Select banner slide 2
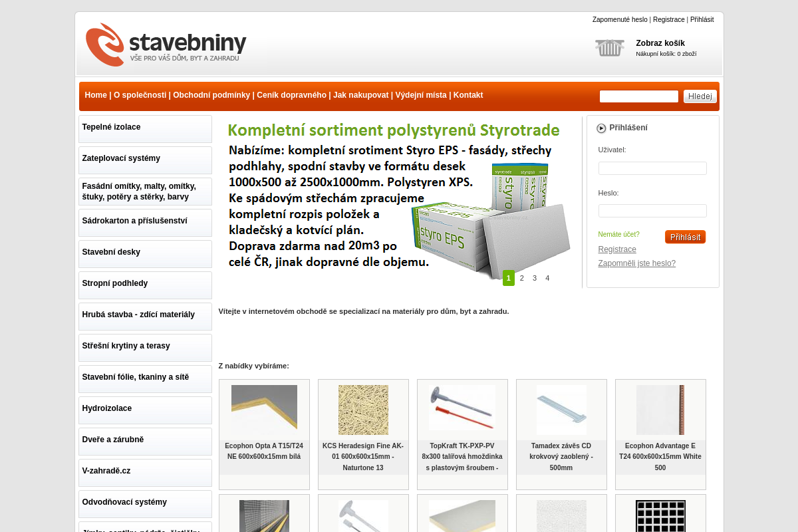 522,278
